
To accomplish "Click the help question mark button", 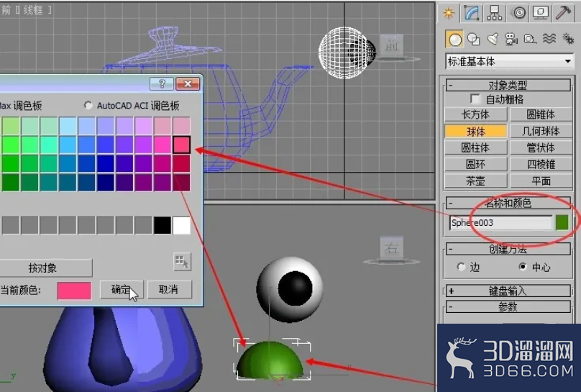I will 162,84.
